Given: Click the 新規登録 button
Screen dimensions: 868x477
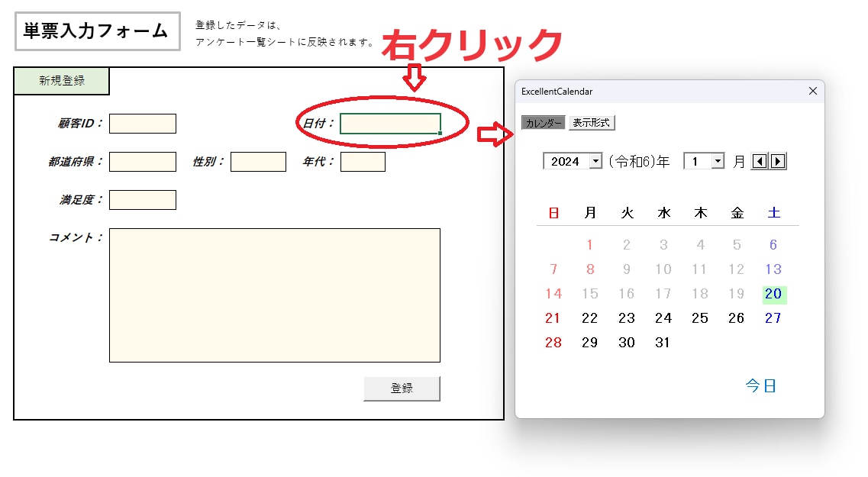Looking at the screenshot, I should (61, 81).
